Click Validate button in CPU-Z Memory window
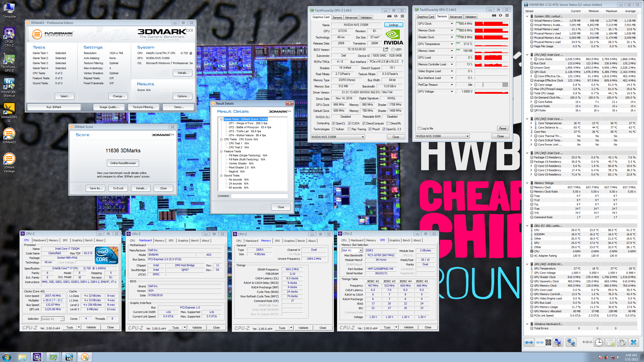644x362 pixels. [x=303, y=328]
